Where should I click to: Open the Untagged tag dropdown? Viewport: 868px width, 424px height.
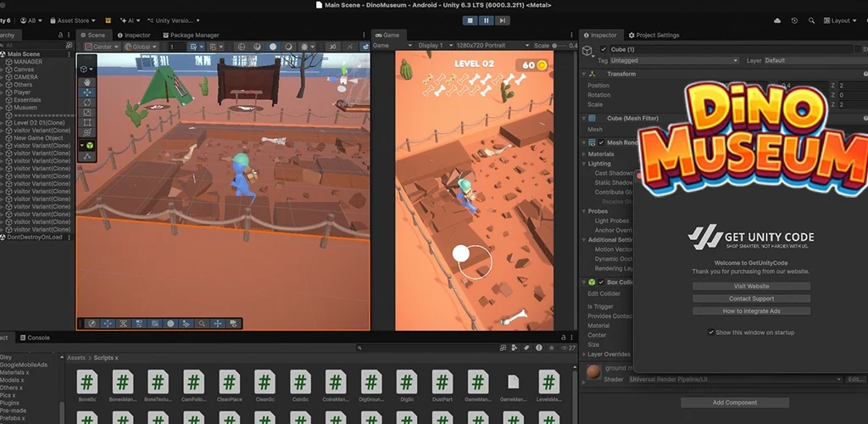pos(674,60)
